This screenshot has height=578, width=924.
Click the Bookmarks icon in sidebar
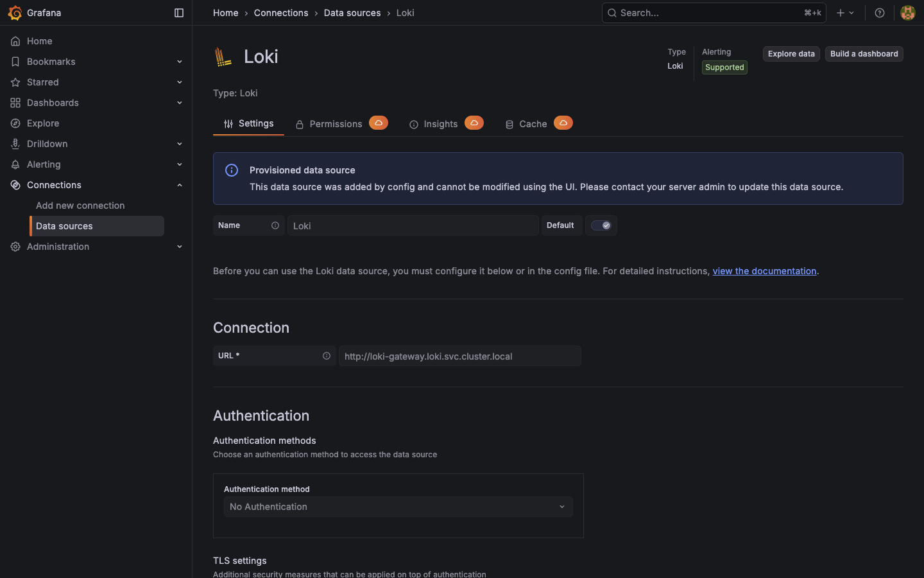[x=15, y=62]
